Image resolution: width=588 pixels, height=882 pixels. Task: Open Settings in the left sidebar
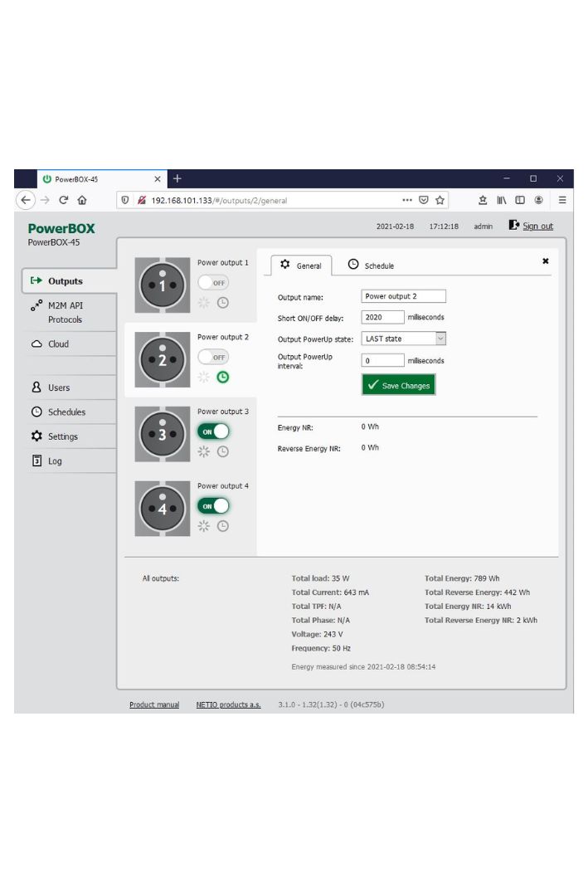pyautogui.click(x=62, y=436)
